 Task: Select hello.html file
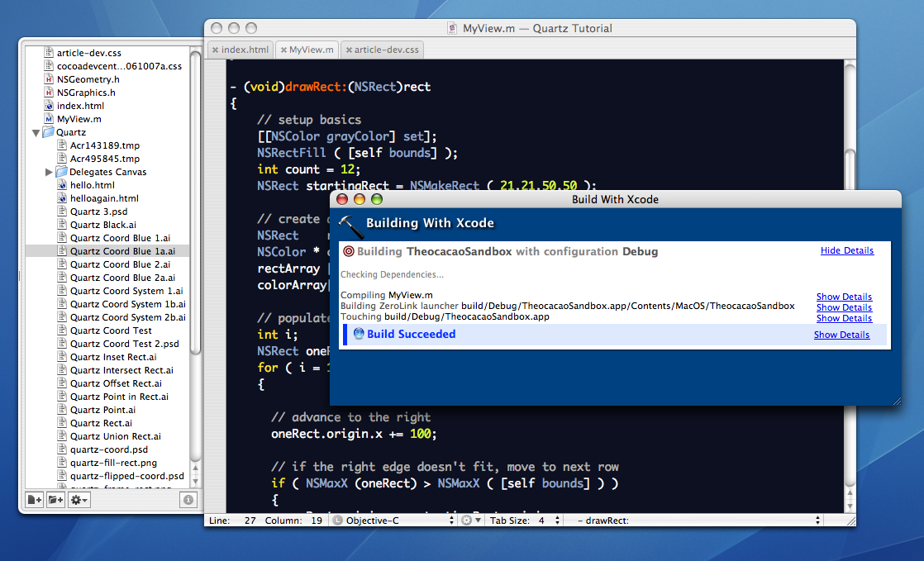pos(92,185)
